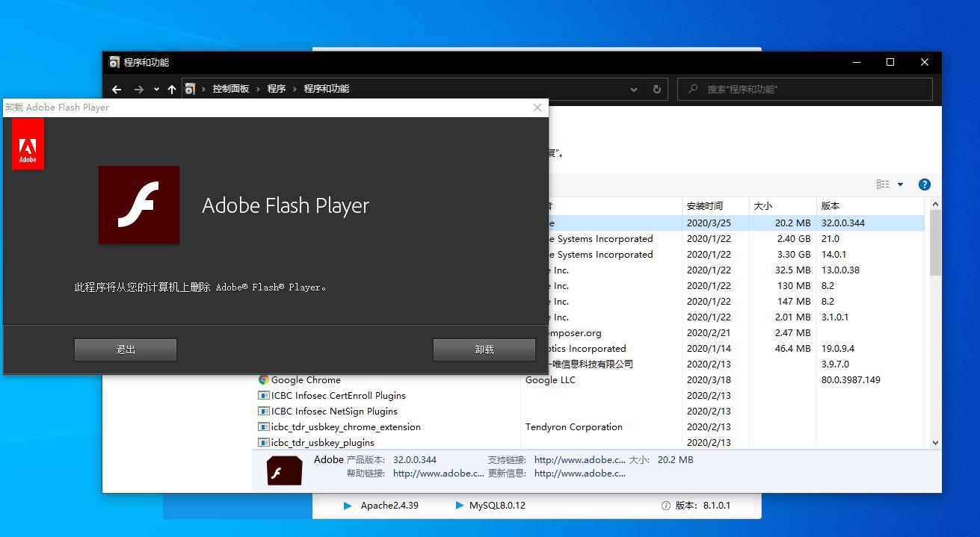
Task: Open 支持链接 http://www.adobe.c... link
Action: pyautogui.click(x=579, y=460)
